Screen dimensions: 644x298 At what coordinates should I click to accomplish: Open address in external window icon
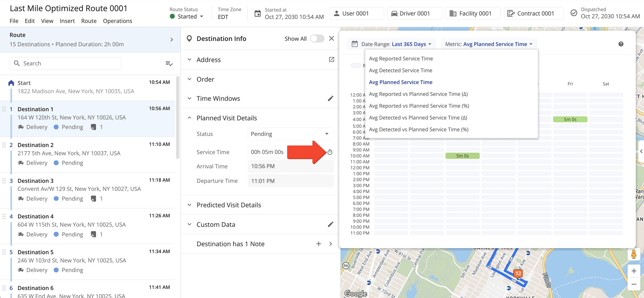tap(331, 60)
